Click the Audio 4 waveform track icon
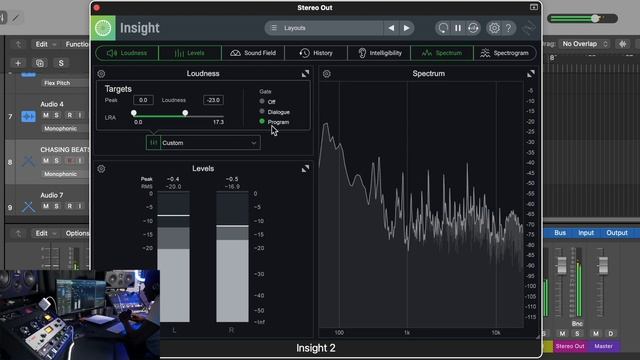 [x=29, y=116]
